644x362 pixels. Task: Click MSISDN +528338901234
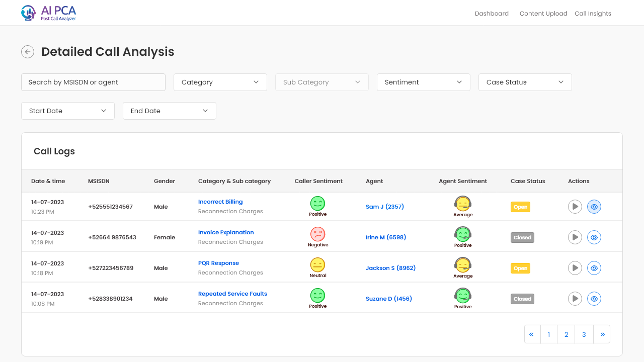pos(110,299)
